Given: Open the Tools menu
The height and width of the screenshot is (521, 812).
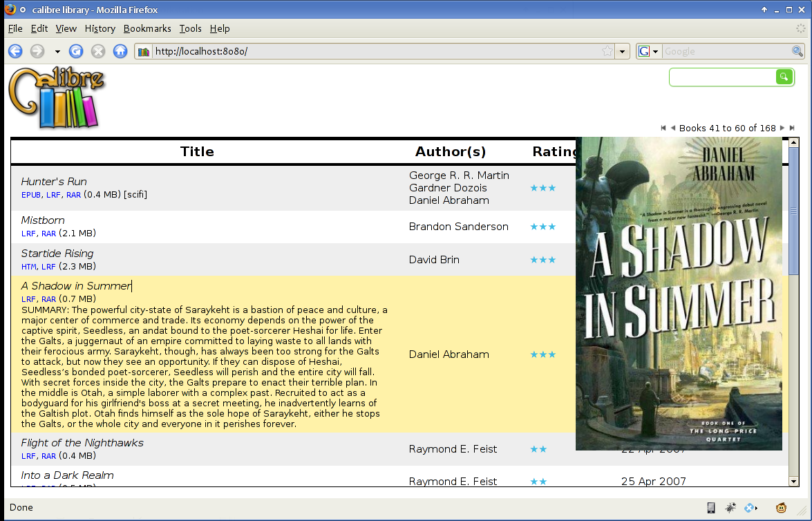Looking at the screenshot, I should coord(190,28).
